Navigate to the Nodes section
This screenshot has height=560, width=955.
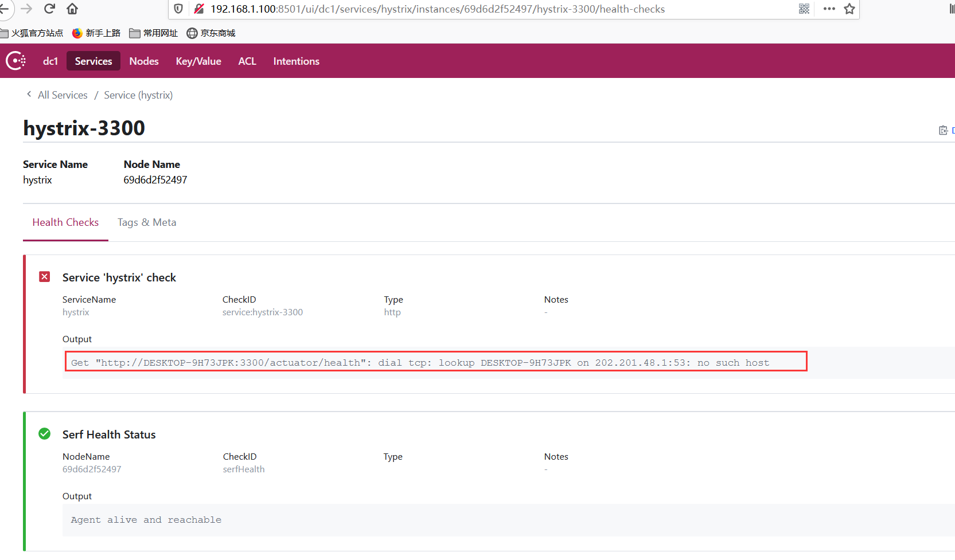(x=143, y=61)
